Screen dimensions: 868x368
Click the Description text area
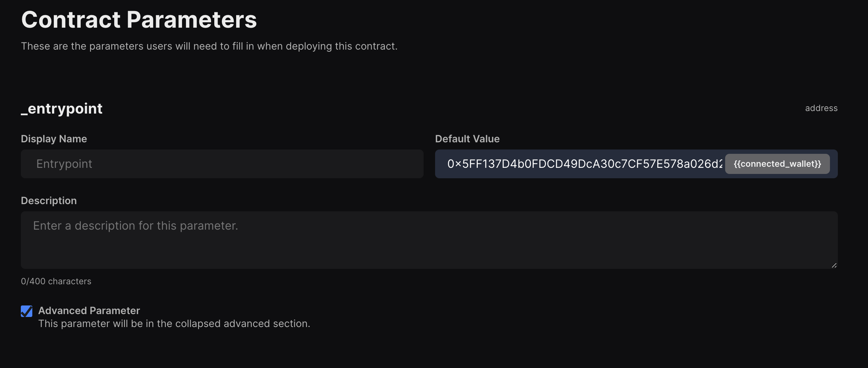pyautogui.click(x=429, y=240)
